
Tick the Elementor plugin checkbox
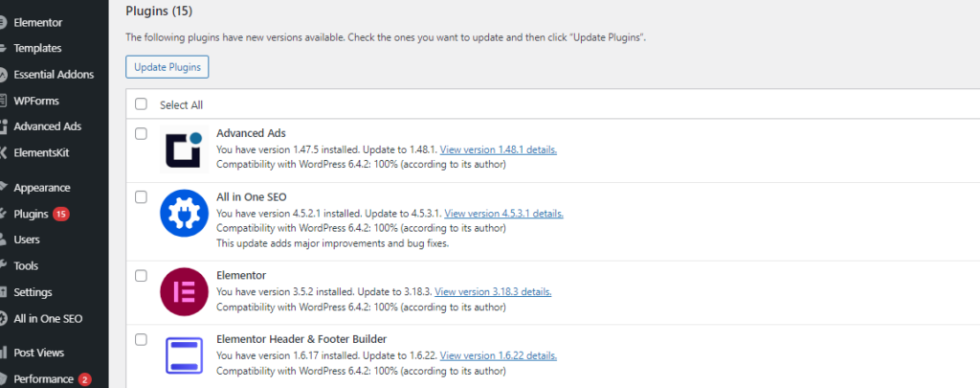point(142,275)
